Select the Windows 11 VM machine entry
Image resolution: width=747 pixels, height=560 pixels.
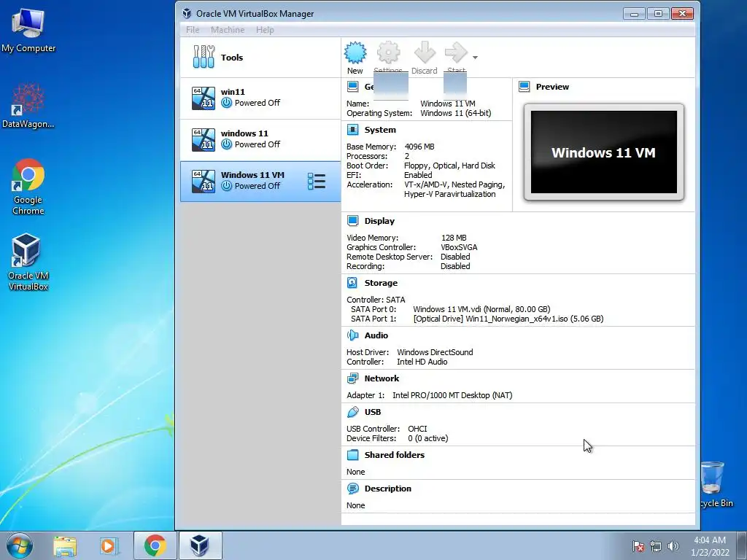click(x=260, y=181)
